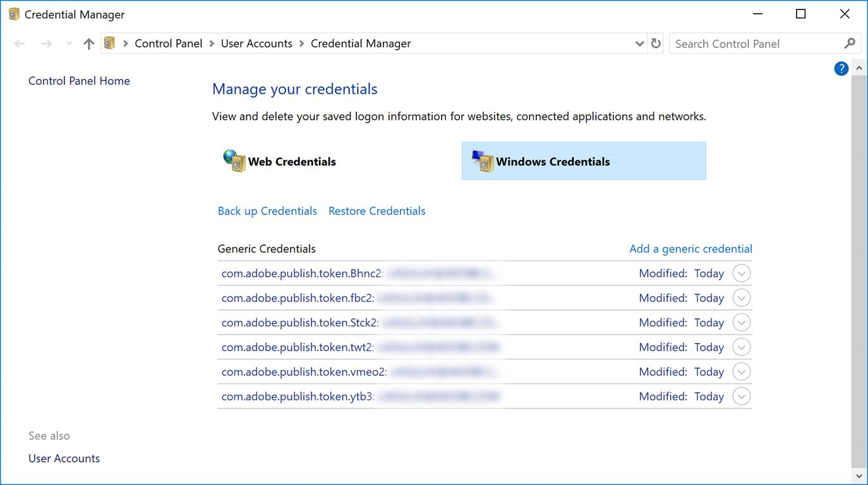Click the address bar location icon
The width and height of the screenshot is (868, 485).
pos(110,44)
